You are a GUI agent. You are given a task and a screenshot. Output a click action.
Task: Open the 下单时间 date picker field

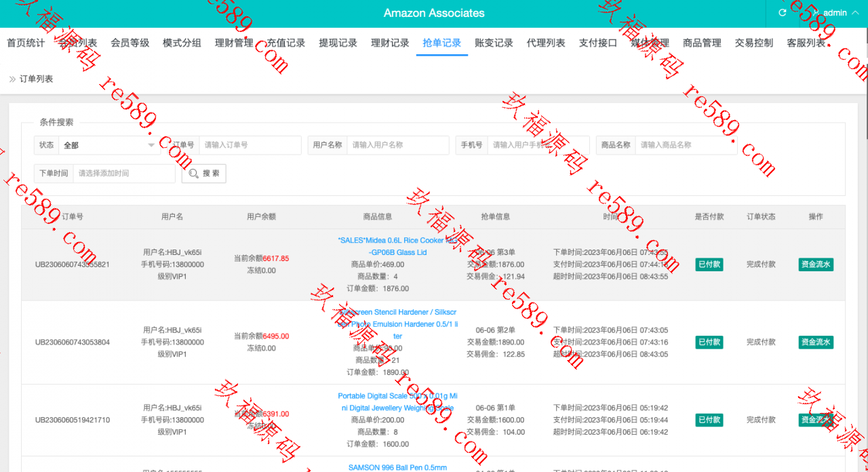pyautogui.click(x=124, y=174)
